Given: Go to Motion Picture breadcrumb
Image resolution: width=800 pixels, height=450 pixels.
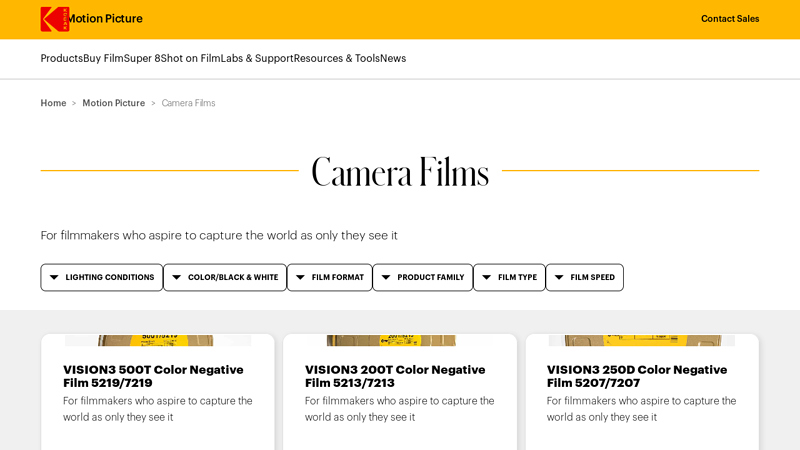Looking at the screenshot, I should coord(114,103).
